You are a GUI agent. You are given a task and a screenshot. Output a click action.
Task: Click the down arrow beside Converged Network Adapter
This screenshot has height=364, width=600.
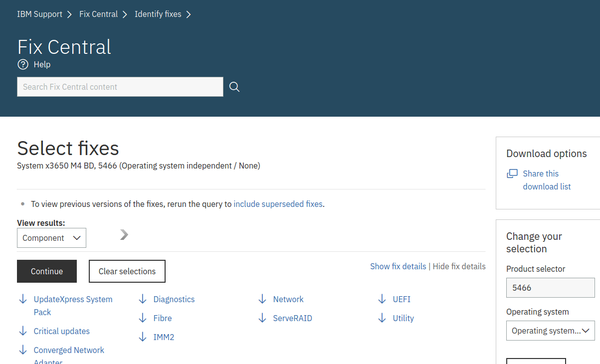pyautogui.click(x=23, y=350)
